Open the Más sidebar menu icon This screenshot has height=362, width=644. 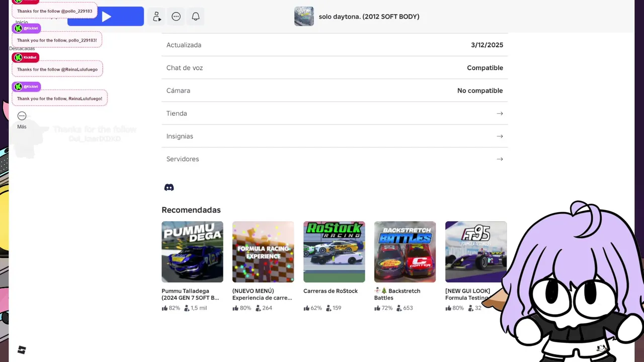click(x=22, y=116)
